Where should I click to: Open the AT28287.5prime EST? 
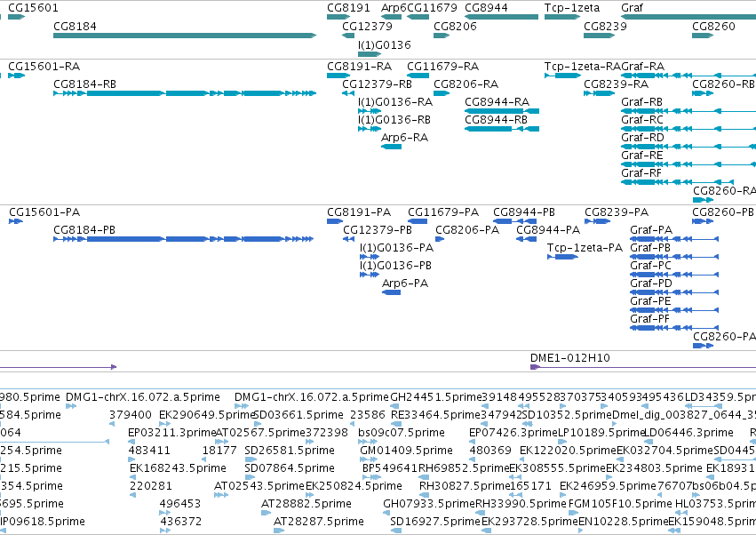point(279,531)
